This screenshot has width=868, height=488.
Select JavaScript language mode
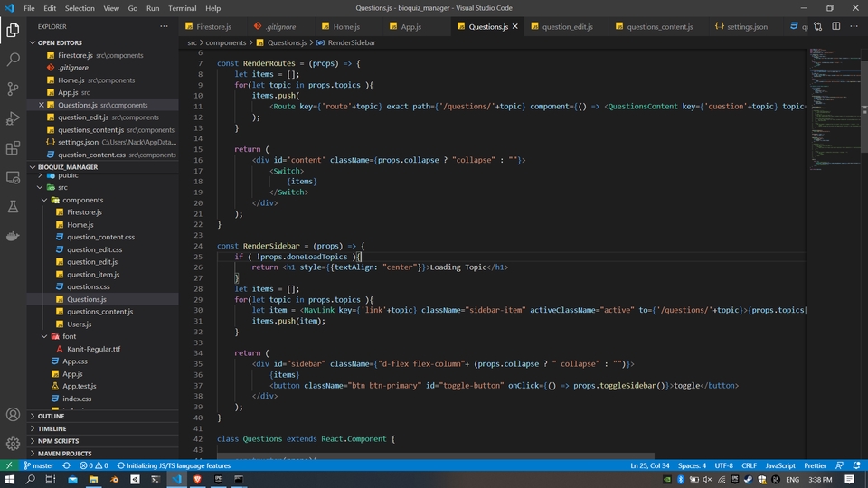click(x=780, y=465)
